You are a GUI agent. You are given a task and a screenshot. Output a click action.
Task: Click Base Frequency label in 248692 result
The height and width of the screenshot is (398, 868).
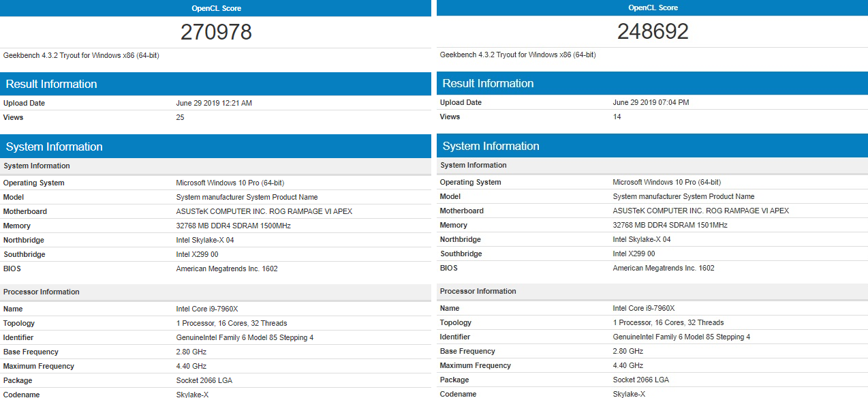click(x=467, y=351)
